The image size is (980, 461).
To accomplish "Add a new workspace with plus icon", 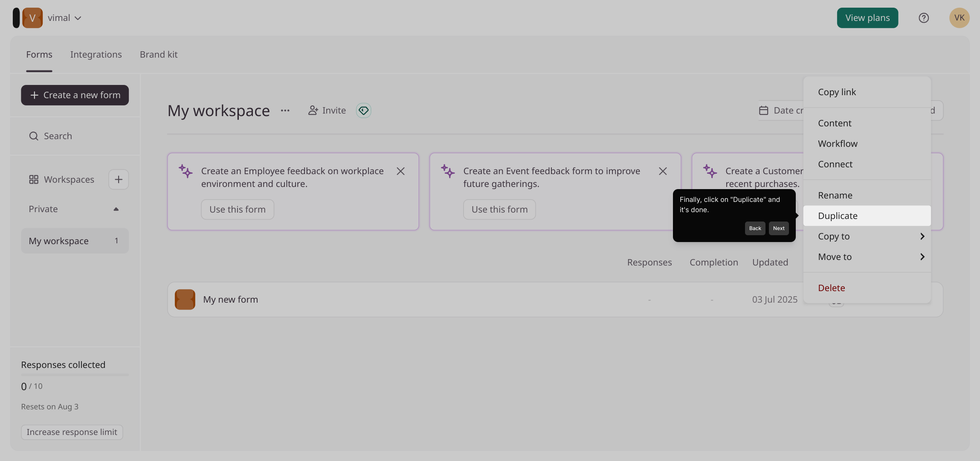I will point(119,179).
